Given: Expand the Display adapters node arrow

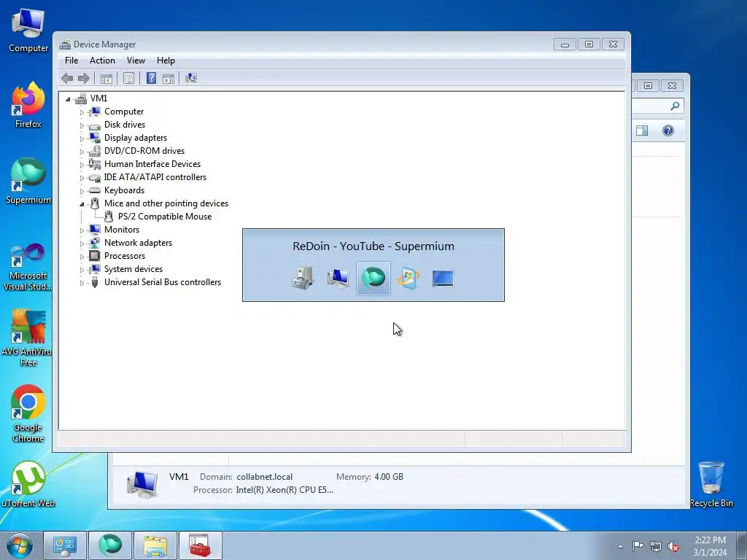Looking at the screenshot, I should [x=82, y=139].
